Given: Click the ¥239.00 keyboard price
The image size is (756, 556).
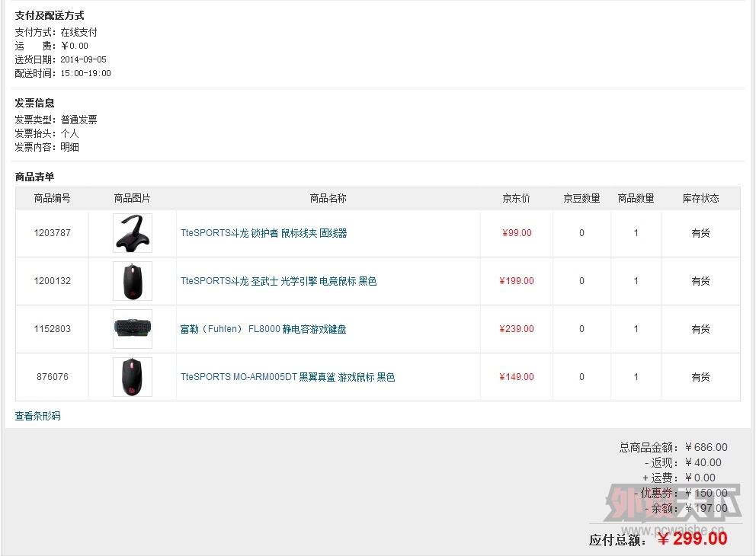Looking at the screenshot, I should click(x=517, y=328).
